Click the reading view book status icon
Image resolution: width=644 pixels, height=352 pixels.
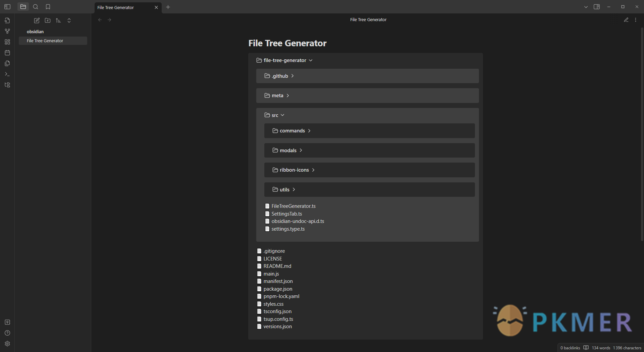[x=586, y=348]
